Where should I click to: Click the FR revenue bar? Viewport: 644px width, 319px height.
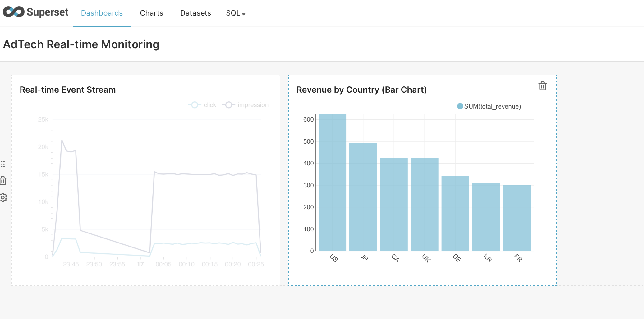pyautogui.click(x=517, y=218)
